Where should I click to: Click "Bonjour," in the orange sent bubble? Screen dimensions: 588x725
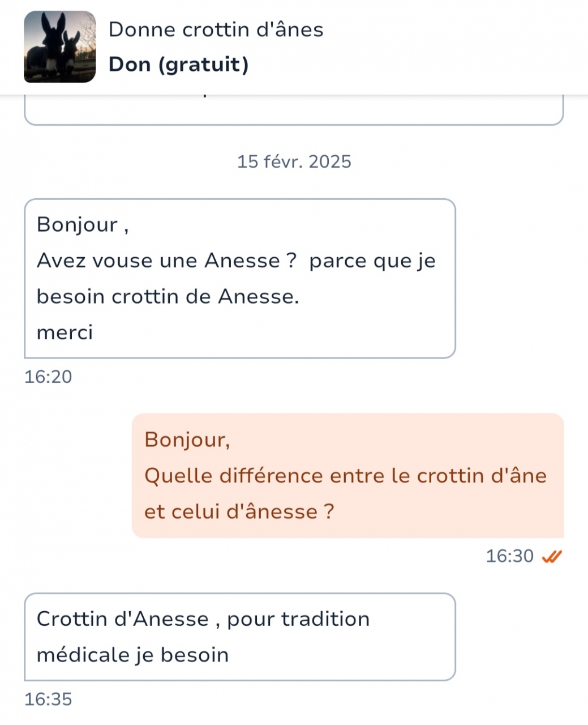tap(187, 440)
